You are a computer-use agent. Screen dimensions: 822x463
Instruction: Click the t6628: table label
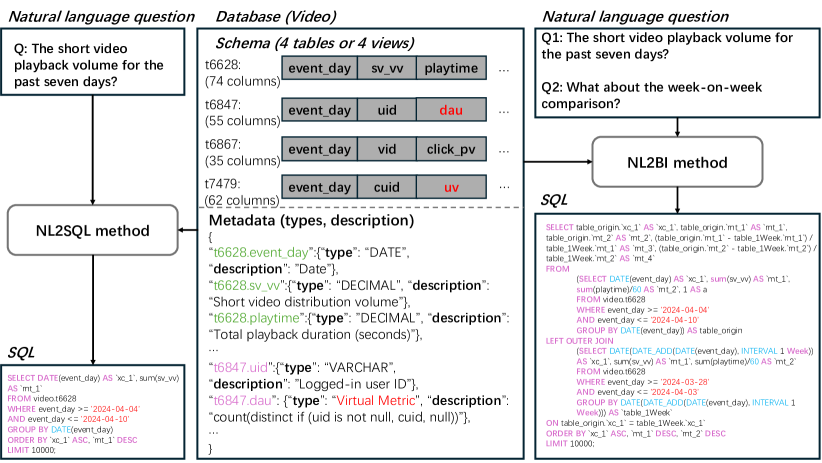223,64
